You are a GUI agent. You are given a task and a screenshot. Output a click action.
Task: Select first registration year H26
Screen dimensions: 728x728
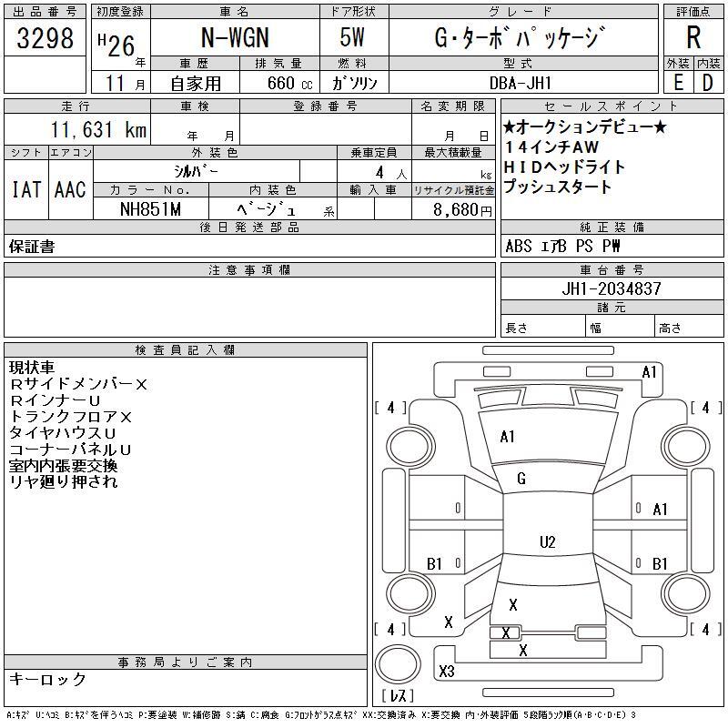[116, 45]
